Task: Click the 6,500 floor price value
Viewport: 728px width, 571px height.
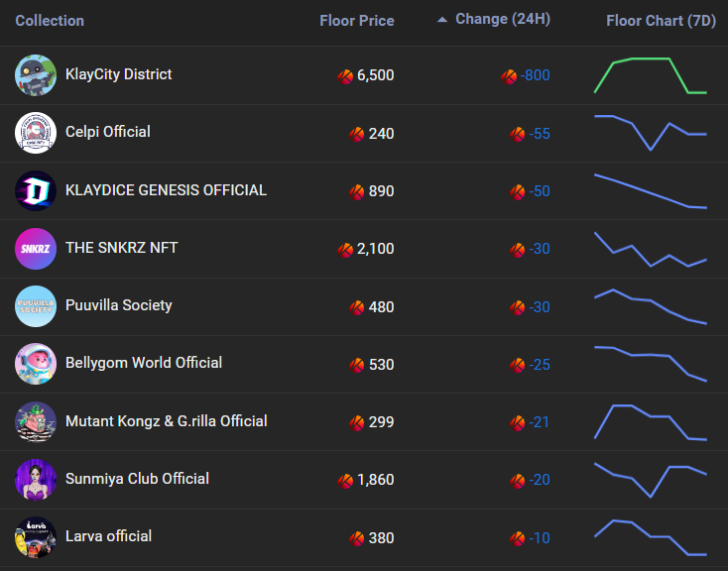Action: coord(375,75)
